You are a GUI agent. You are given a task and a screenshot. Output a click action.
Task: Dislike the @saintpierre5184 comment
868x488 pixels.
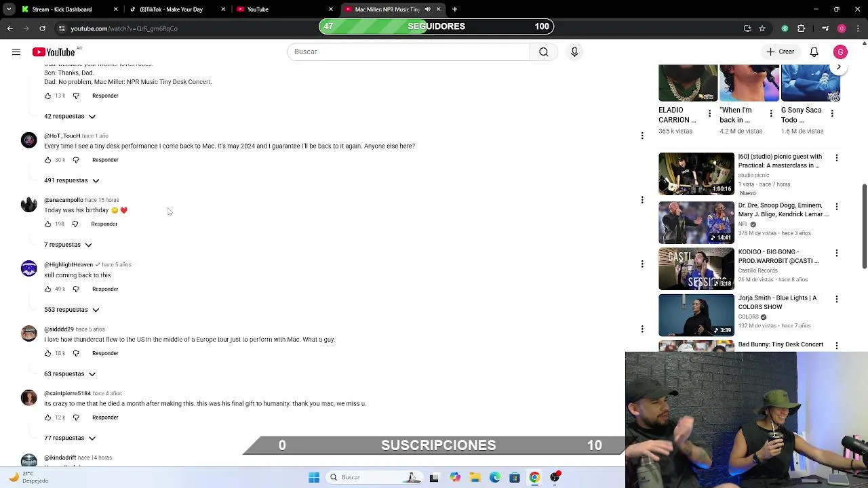point(76,418)
